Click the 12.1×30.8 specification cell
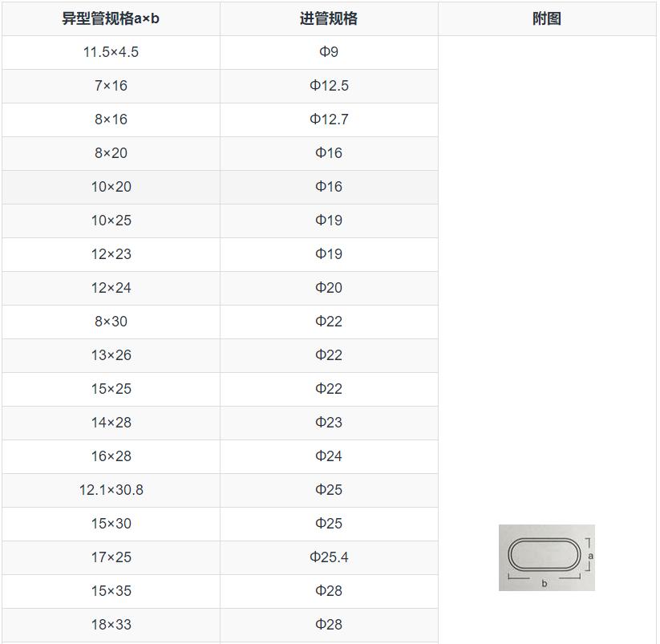660x644 pixels. (x=111, y=489)
